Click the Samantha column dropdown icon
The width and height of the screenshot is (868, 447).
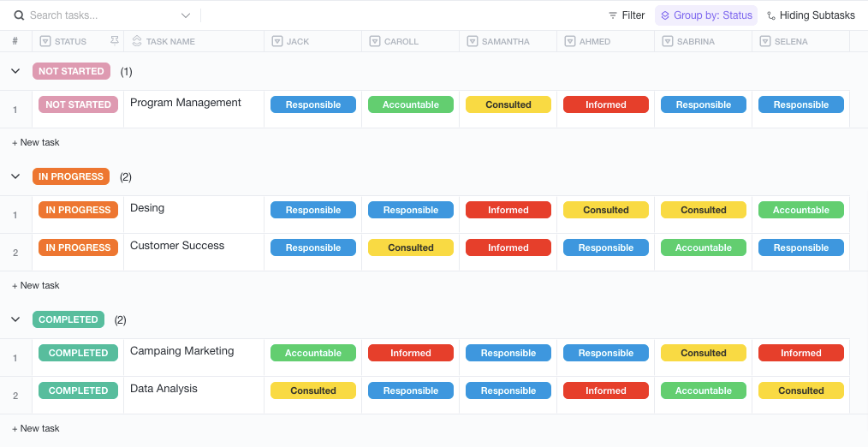click(473, 41)
